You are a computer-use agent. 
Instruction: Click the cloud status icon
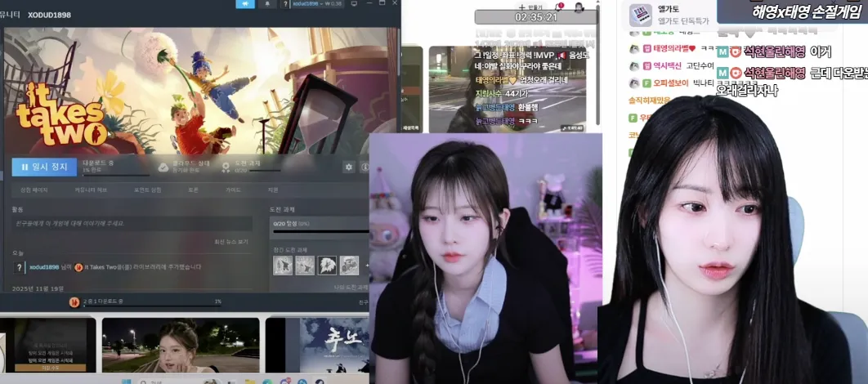tap(163, 167)
